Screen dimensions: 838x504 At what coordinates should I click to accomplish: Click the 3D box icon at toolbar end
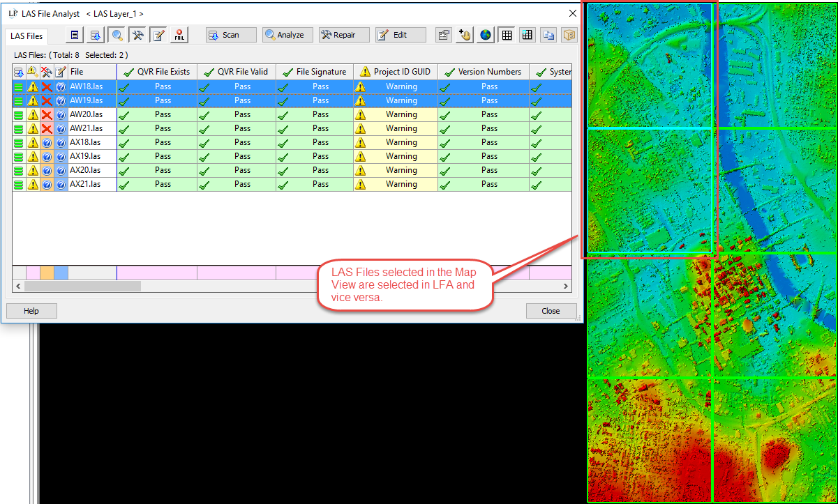569,35
